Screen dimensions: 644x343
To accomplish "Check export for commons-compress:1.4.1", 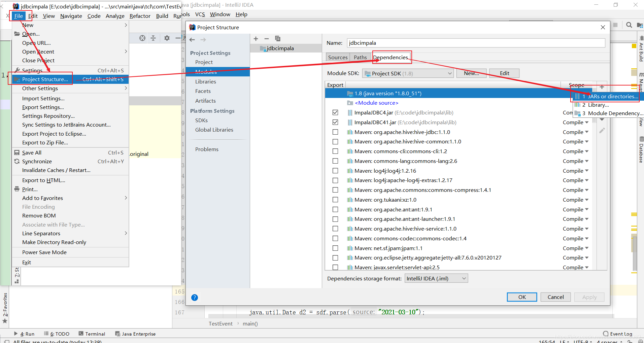I will pos(335,190).
